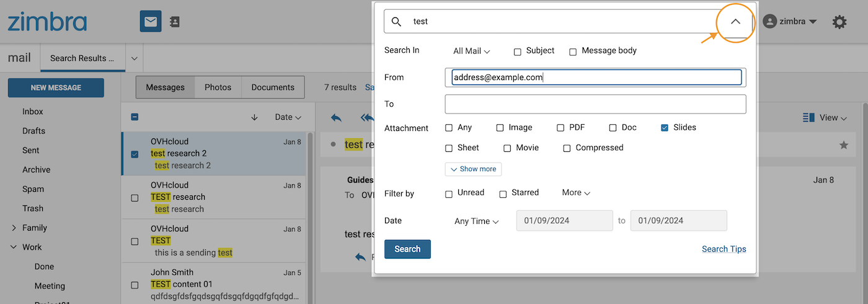Collapse the advanced search panel chevron

[735, 22]
